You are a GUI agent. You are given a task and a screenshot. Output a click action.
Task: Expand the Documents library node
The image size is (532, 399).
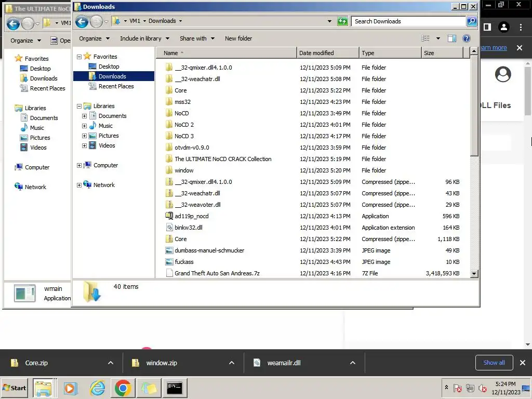pyautogui.click(x=84, y=116)
